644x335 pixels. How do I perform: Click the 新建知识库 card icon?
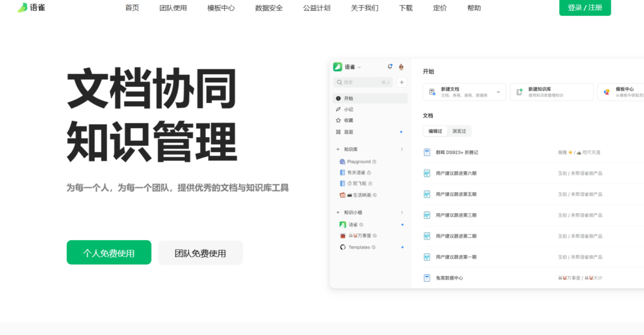(x=519, y=92)
